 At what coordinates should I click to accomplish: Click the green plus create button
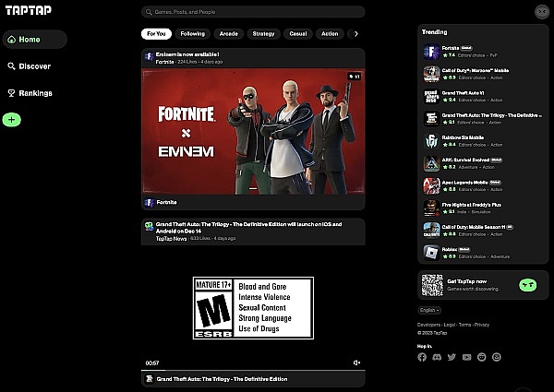tap(11, 120)
